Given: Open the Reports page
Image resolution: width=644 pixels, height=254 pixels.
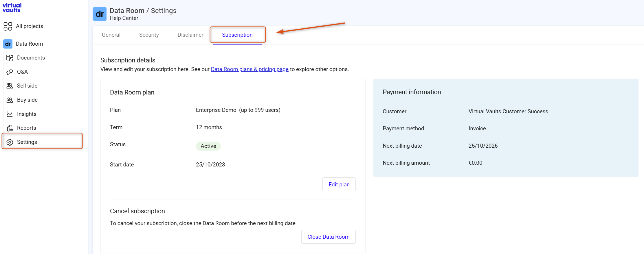Looking at the screenshot, I should tap(27, 128).
